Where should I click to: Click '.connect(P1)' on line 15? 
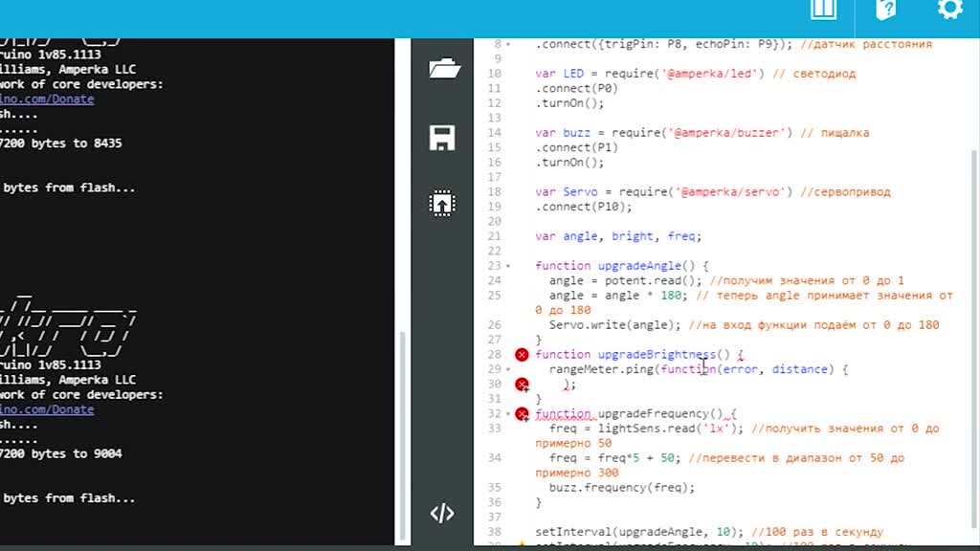[577, 147]
